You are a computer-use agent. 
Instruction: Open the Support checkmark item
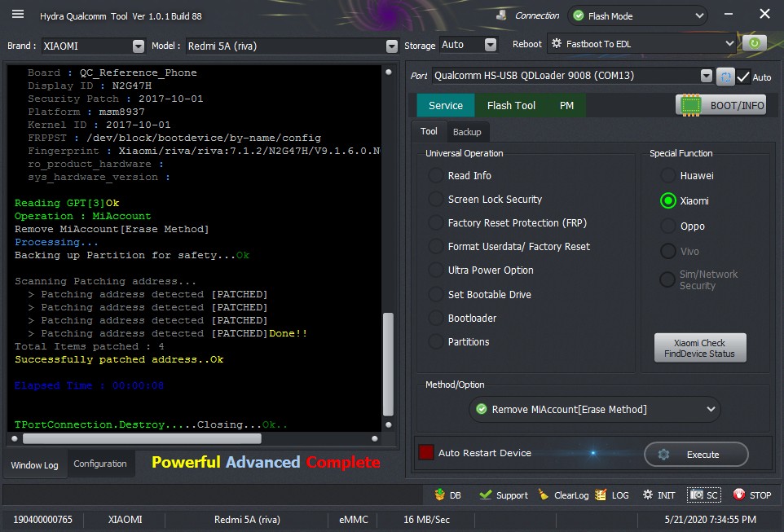[x=504, y=495]
